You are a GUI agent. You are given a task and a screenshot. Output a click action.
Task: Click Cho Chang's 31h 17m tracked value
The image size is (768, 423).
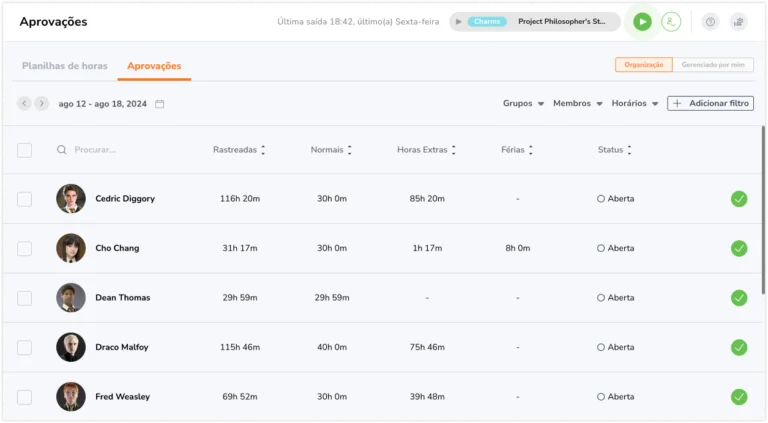pyautogui.click(x=240, y=248)
